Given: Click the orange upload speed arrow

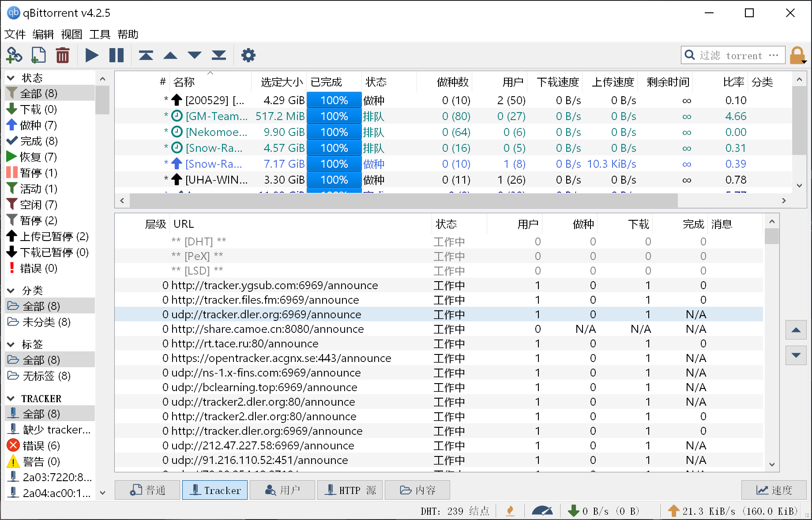Looking at the screenshot, I should coord(674,511).
